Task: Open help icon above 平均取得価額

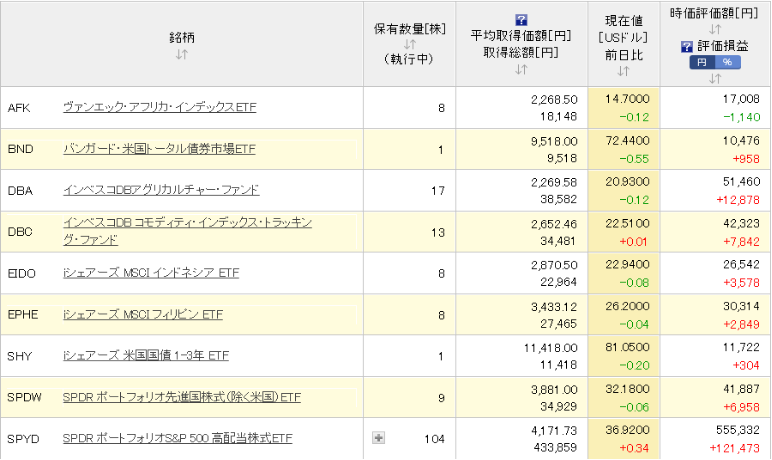Action: pyautogui.click(x=520, y=19)
